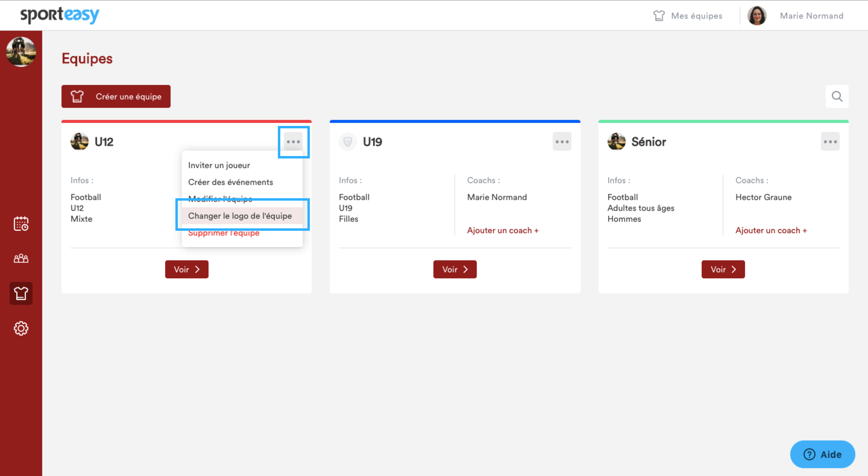
Task: Click the club avatar in sidebar
Action: [21, 52]
